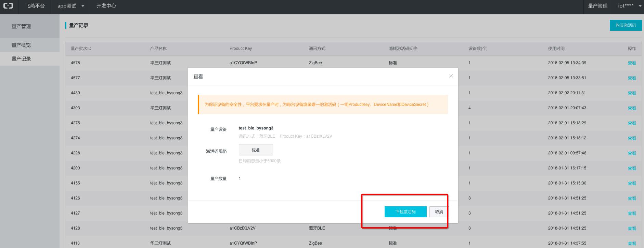Click test_ble_bysong3 name in row 4430
Image resolution: width=644 pixels, height=248 pixels.
[x=166, y=93]
